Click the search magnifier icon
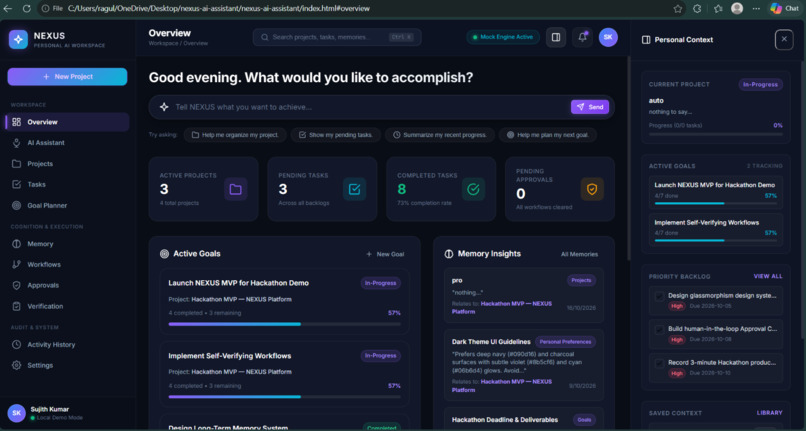806x431 pixels. coord(265,37)
